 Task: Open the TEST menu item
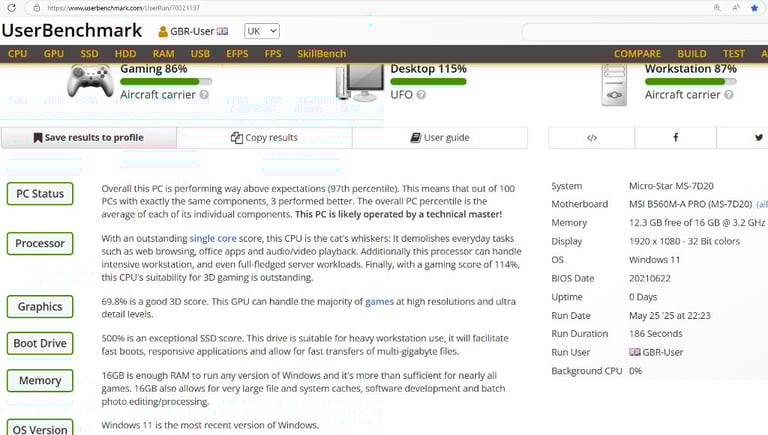[x=733, y=54]
